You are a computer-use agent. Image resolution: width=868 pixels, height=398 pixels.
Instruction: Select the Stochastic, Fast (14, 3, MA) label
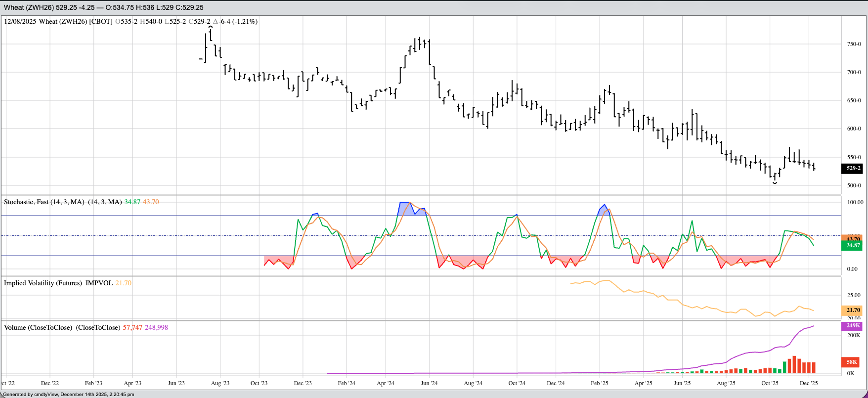coord(44,202)
